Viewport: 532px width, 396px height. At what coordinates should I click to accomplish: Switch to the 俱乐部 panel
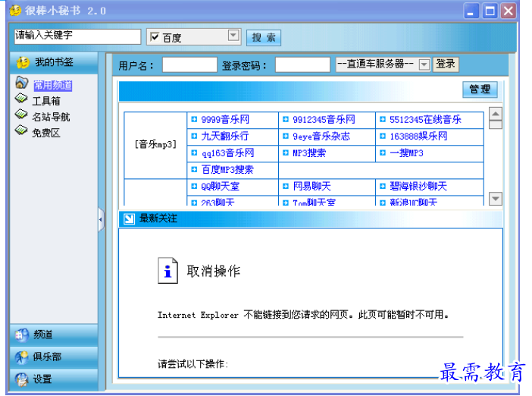(x=54, y=357)
